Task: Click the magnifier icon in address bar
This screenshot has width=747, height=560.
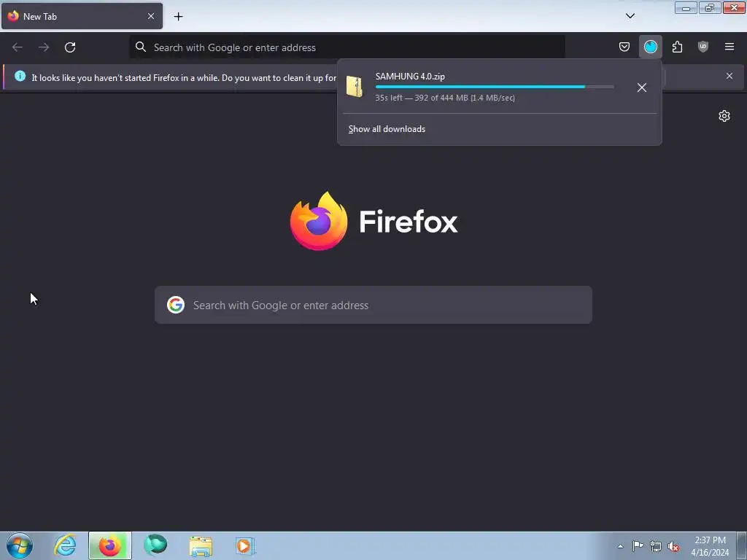Action: 141,47
